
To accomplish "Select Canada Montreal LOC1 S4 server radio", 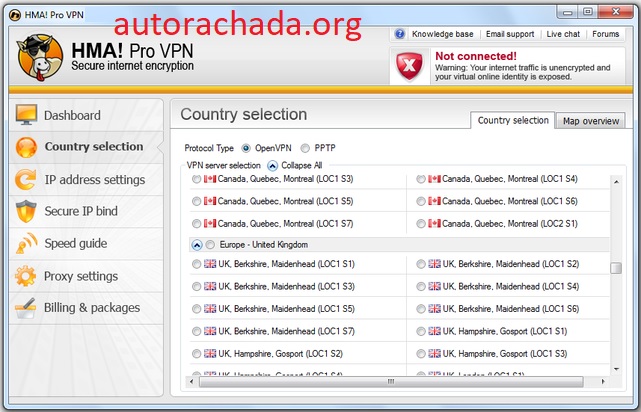I will pos(421,179).
